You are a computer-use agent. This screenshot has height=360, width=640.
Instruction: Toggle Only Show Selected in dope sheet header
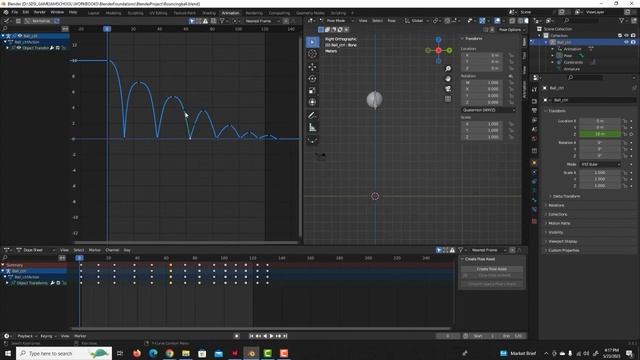coord(439,250)
